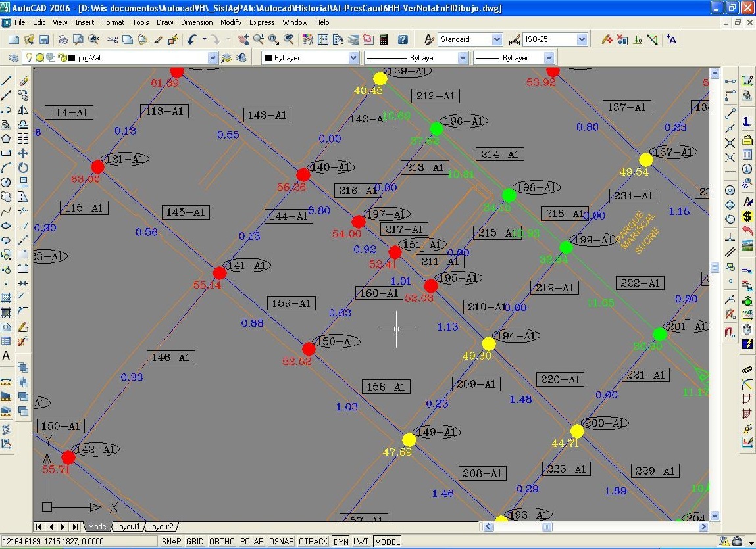Open the ISO-25 dimension style dropdown
756x549 pixels.
[x=581, y=39]
